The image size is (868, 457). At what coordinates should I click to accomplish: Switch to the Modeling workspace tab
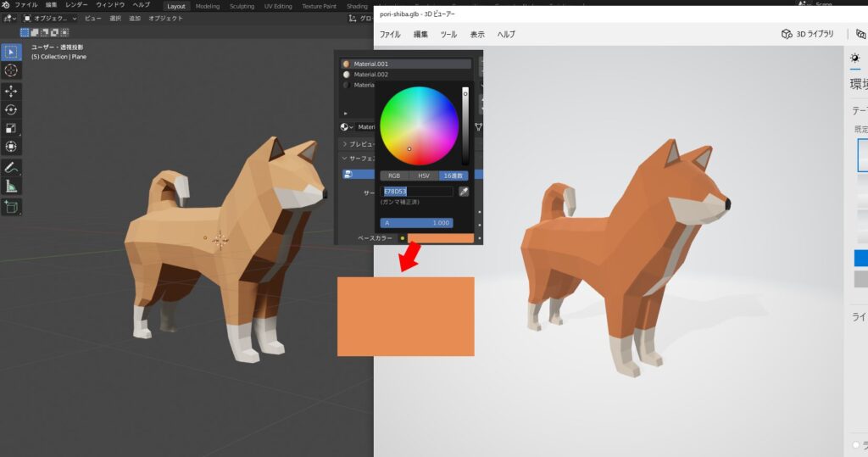[207, 6]
